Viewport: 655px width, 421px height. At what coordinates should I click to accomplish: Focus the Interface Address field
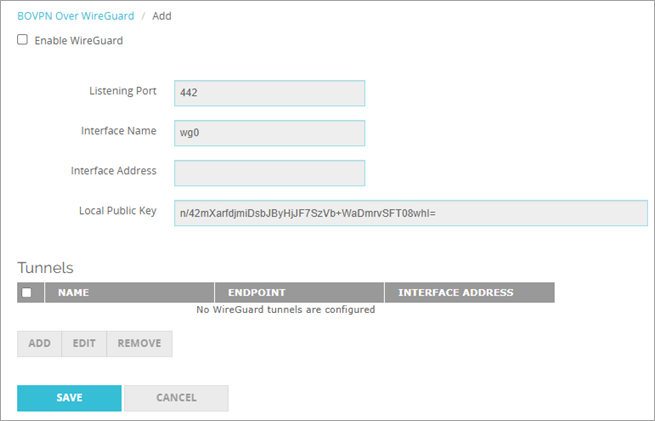pyautogui.click(x=269, y=173)
